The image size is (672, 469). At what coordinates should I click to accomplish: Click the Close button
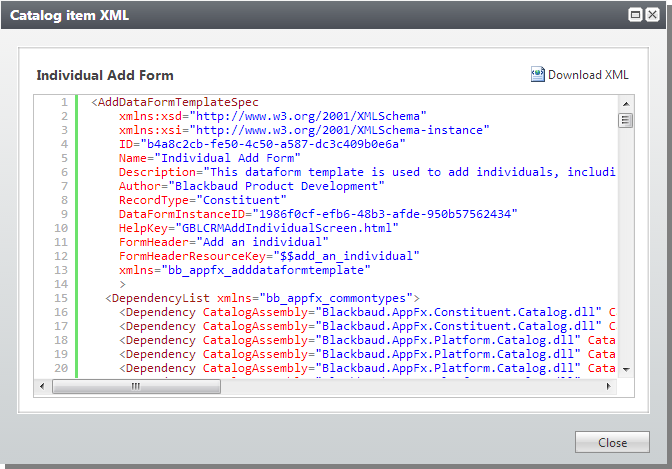click(x=612, y=442)
